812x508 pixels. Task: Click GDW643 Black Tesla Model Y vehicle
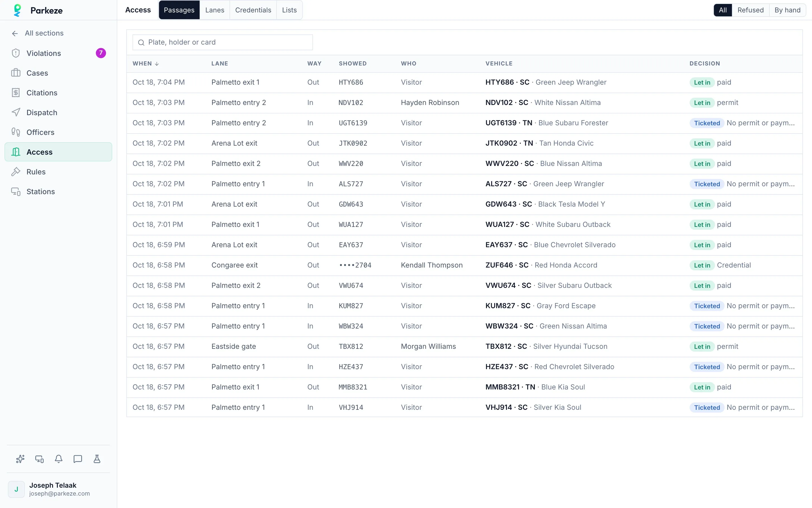[545, 204]
